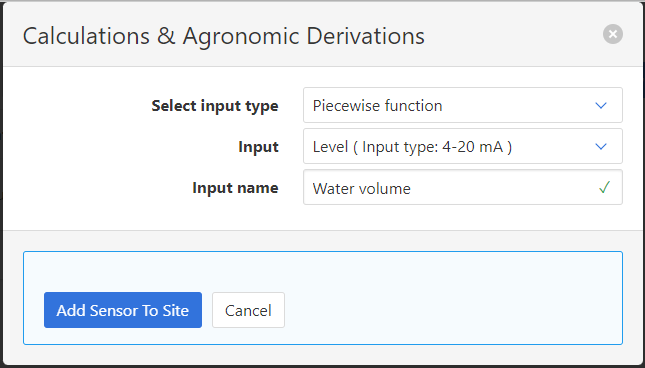Screen dimensions: 645x368
Task: Expand the Input dropdown showing Level
Action: pyautogui.click(x=463, y=146)
